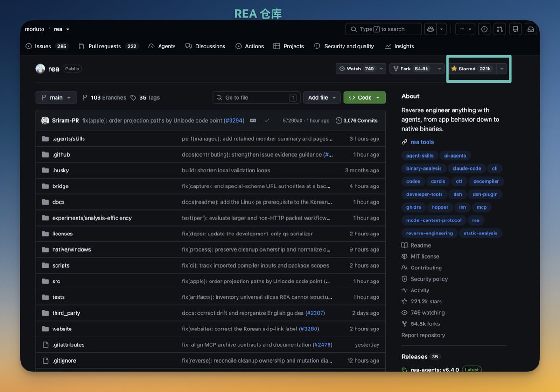This screenshot has height=392, width=560.
Task: Click the file icon beside .gitignore
Action: pyautogui.click(x=45, y=360)
